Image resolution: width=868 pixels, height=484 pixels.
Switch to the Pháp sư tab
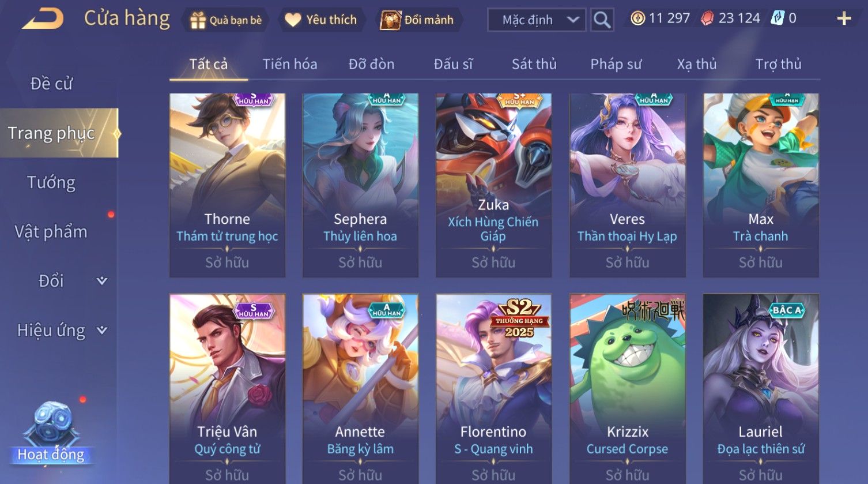pos(616,64)
